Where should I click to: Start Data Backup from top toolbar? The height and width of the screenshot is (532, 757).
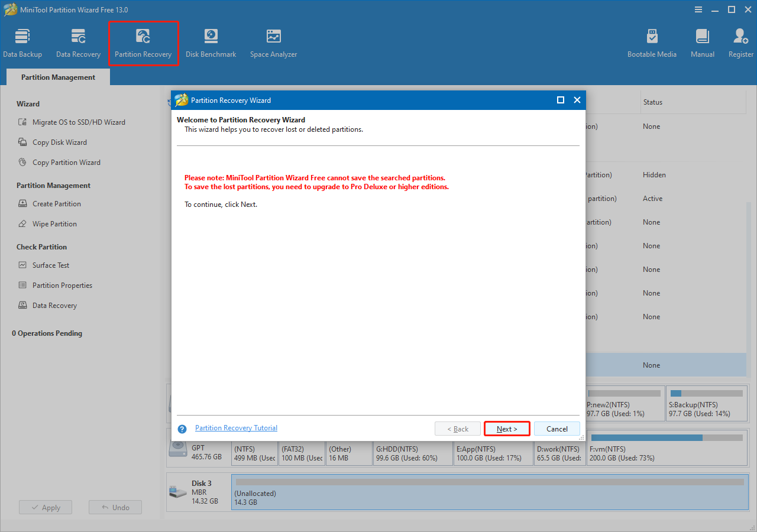[22, 41]
